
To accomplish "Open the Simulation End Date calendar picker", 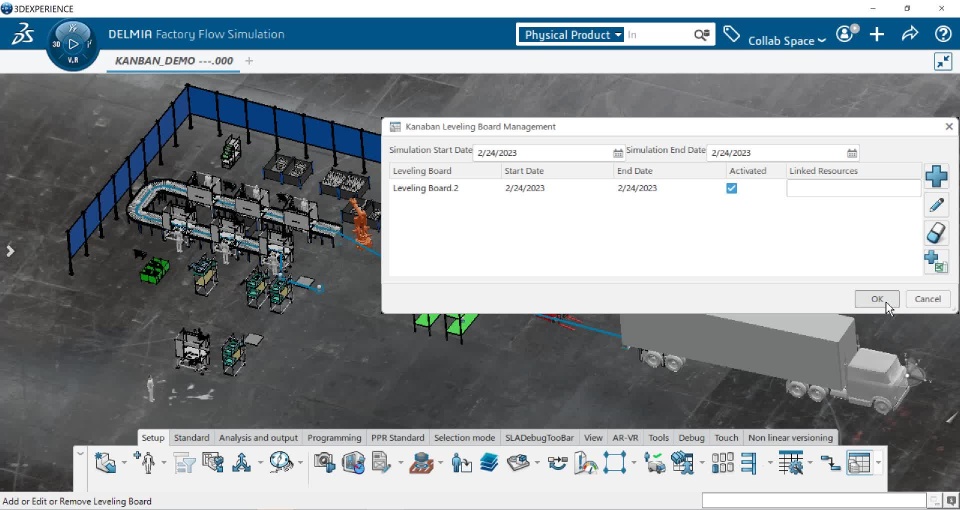I will (852, 153).
